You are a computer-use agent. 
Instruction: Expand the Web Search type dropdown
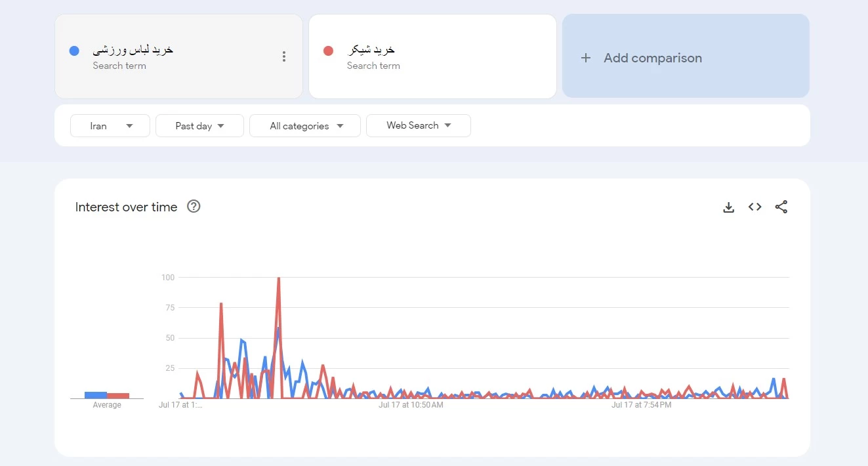tap(418, 126)
